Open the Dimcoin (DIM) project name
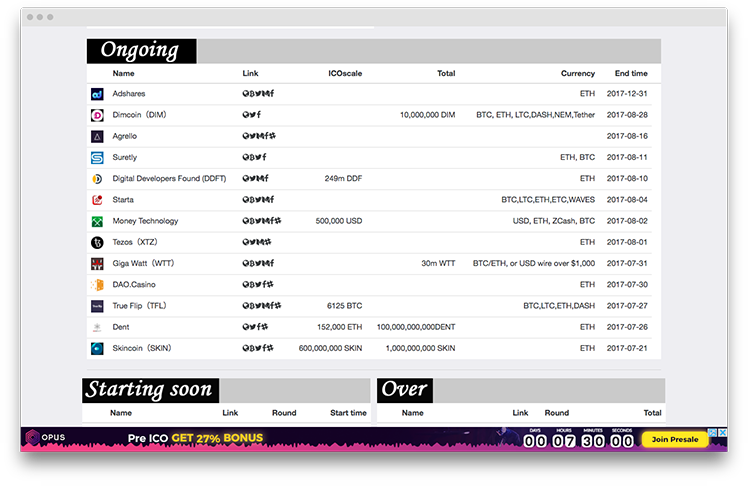 tap(139, 115)
